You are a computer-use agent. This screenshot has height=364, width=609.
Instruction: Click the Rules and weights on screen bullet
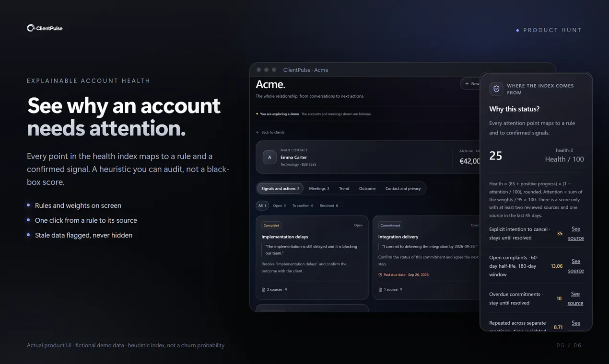[x=78, y=205]
